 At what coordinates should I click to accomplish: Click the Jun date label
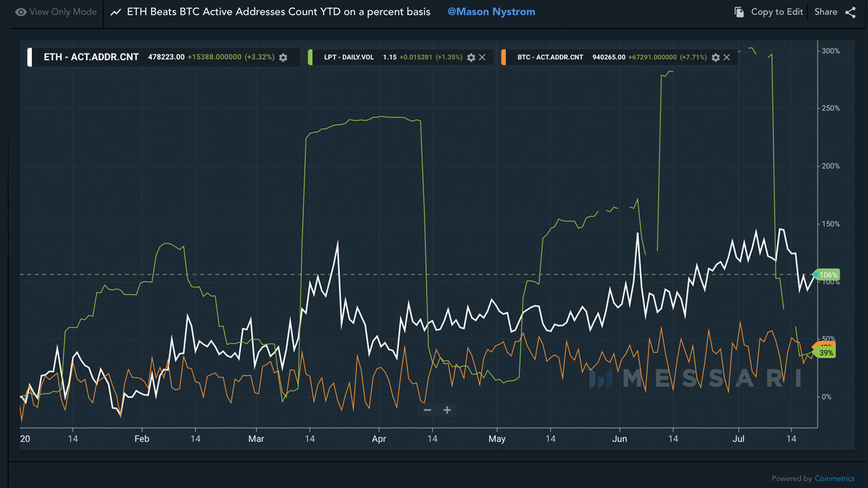pyautogui.click(x=619, y=439)
